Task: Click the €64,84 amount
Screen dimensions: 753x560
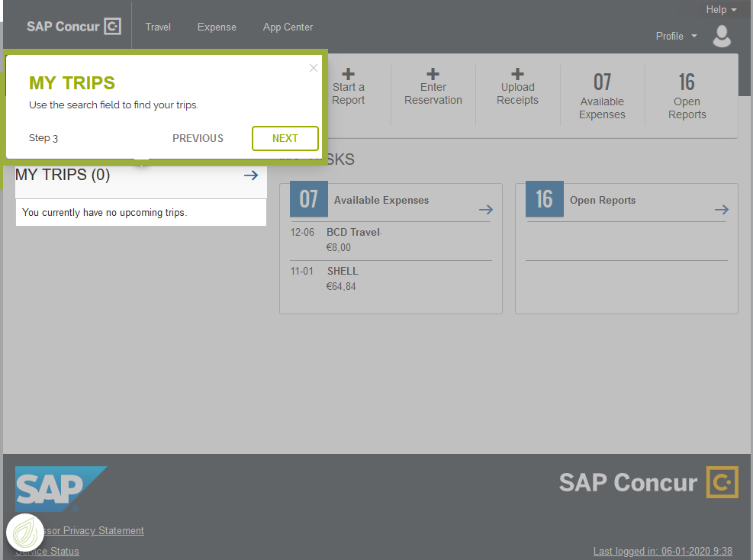Action: (x=341, y=287)
